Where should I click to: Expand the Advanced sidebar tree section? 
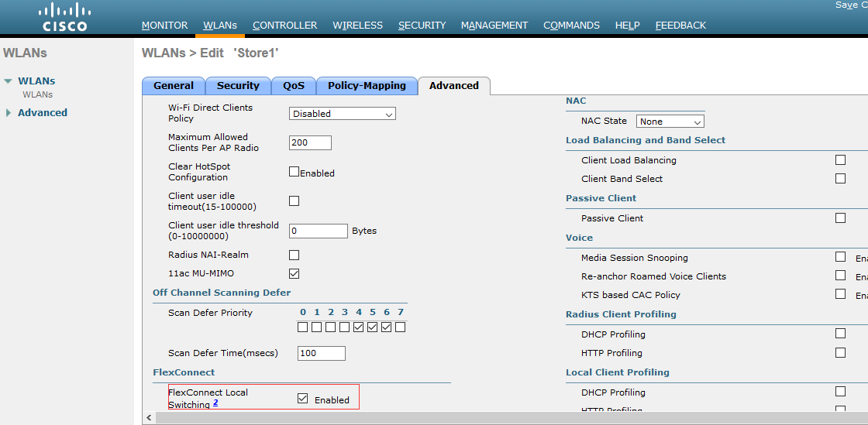[9, 113]
